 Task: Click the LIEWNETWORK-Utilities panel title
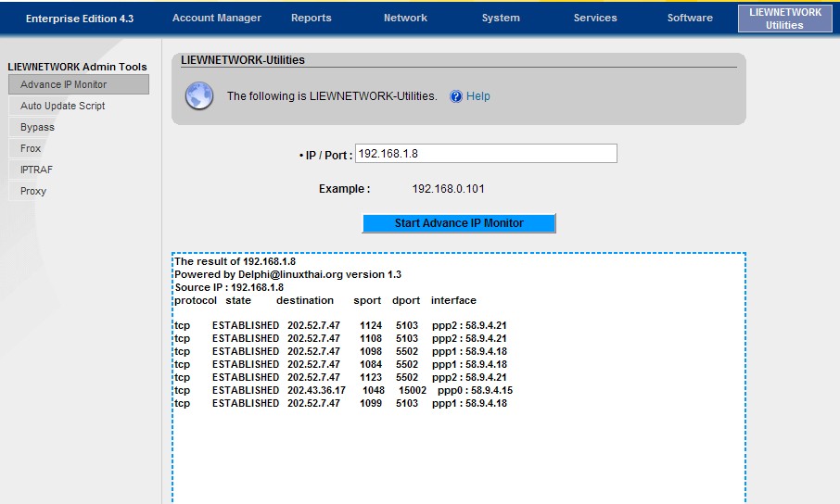[x=243, y=60]
